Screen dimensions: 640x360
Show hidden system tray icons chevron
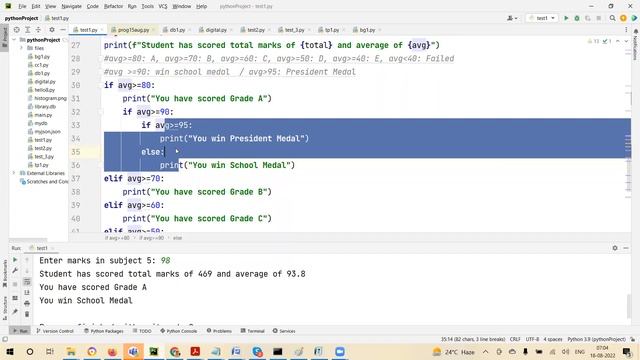[x=485, y=351]
